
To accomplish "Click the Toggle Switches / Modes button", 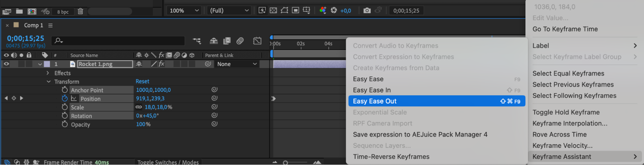I will (x=168, y=162).
